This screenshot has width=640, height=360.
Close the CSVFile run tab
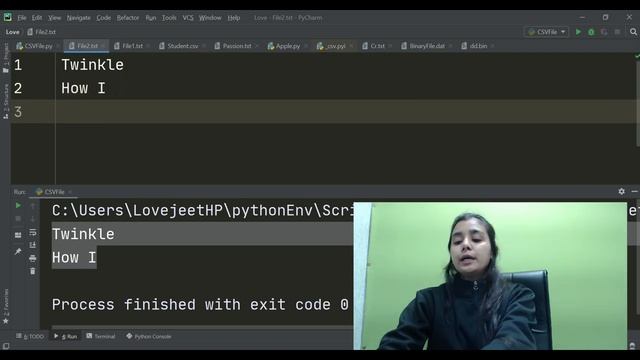pyautogui.click(x=70, y=192)
